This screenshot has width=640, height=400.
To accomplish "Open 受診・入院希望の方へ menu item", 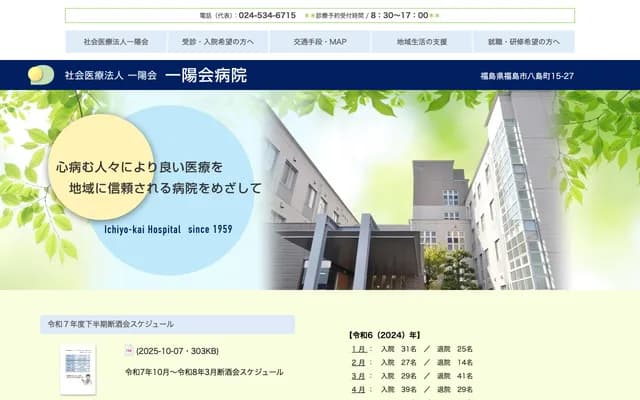I will coord(218,42).
